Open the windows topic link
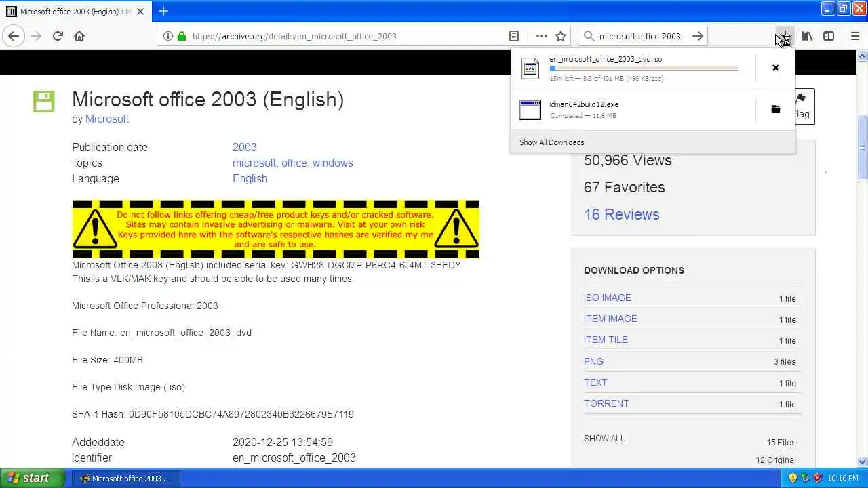The height and width of the screenshot is (488, 868). 332,163
